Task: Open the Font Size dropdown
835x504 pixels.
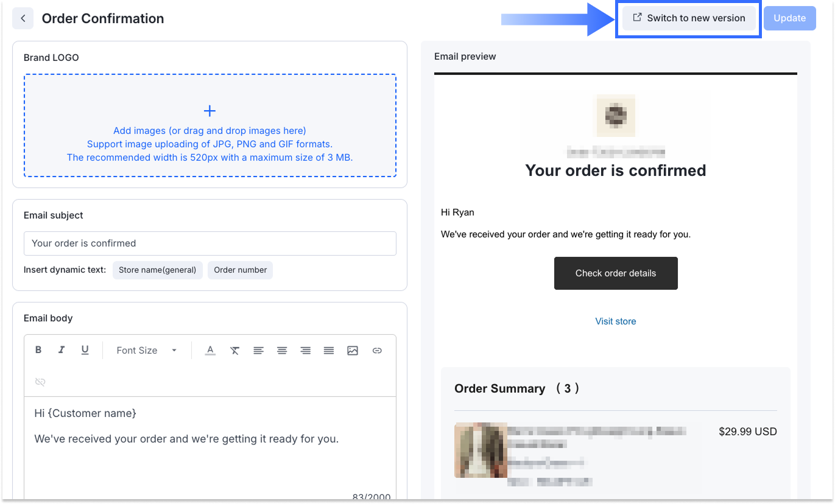Action: (146, 351)
